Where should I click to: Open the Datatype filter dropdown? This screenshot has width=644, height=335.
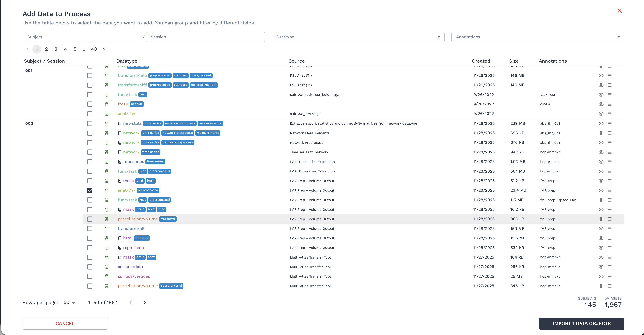pyautogui.click(x=358, y=37)
